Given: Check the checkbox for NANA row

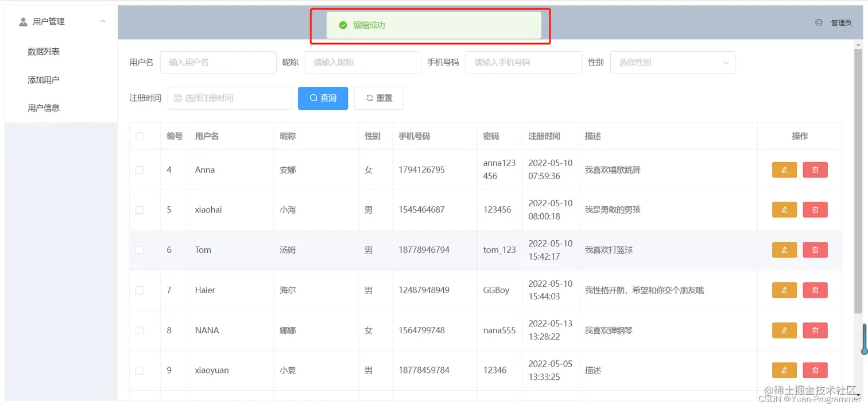Looking at the screenshot, I should pos(139,330).
